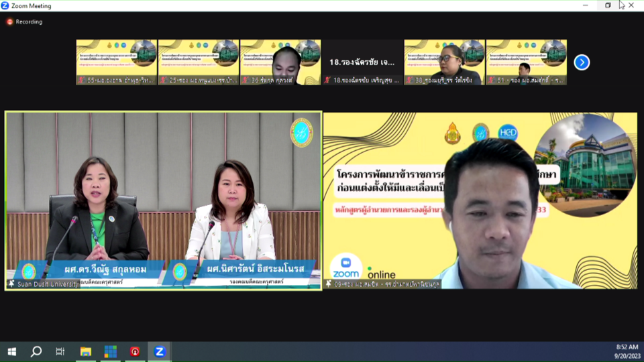Open File Explorer from the taskbar
This screenshot has height=362, width=644.
click(85, 352)
